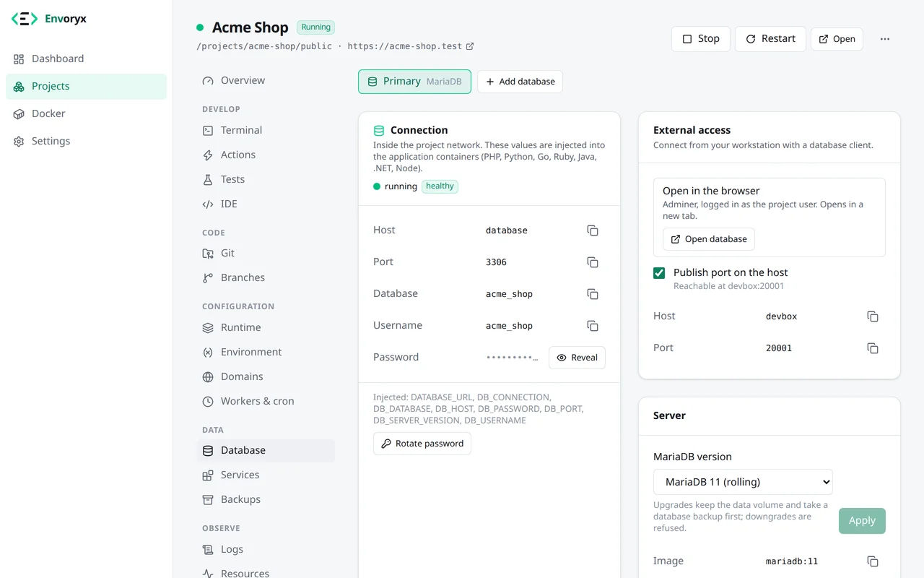
Task: Open Workers & cron page
Action: (x=266, y=402)
